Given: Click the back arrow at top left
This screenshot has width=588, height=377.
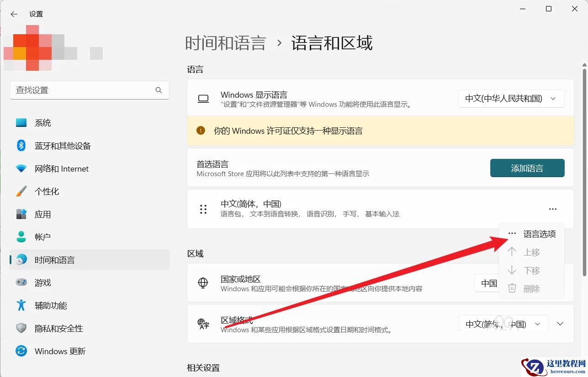Looking at the screenshot, I should (x=14, y=14).
